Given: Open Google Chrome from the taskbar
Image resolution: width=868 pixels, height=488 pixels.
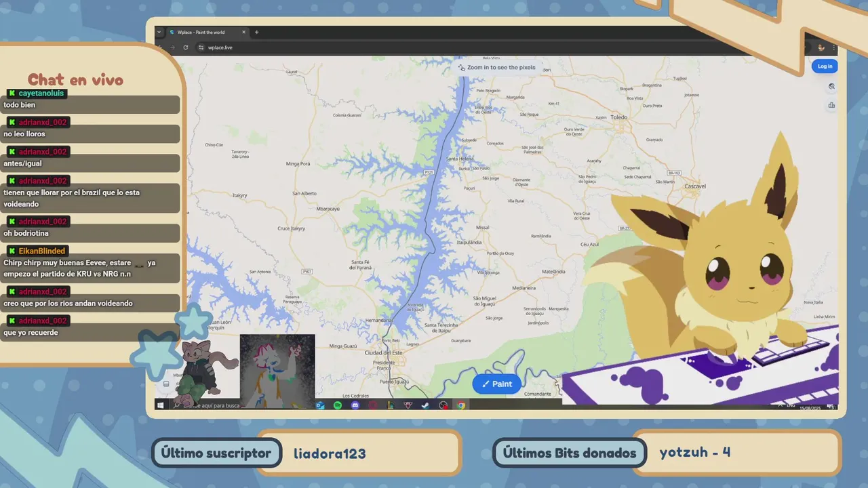Looking at the screenshot, I should click(461, 405).
